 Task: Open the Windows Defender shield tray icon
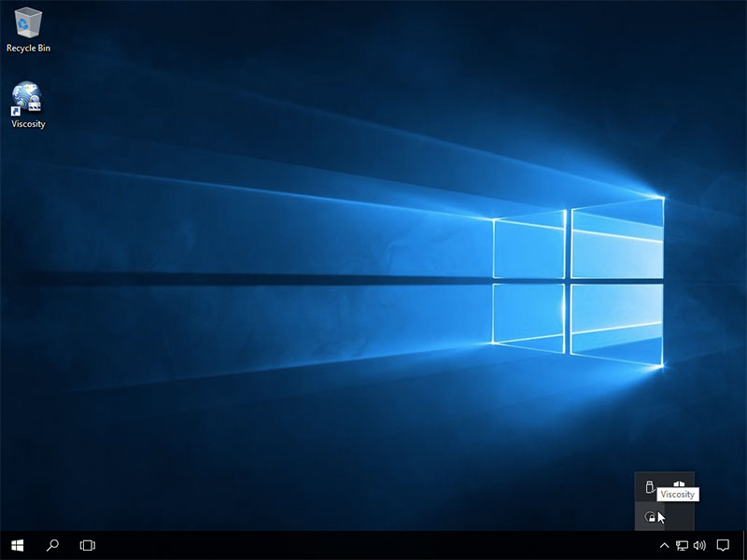pos(679,484)
